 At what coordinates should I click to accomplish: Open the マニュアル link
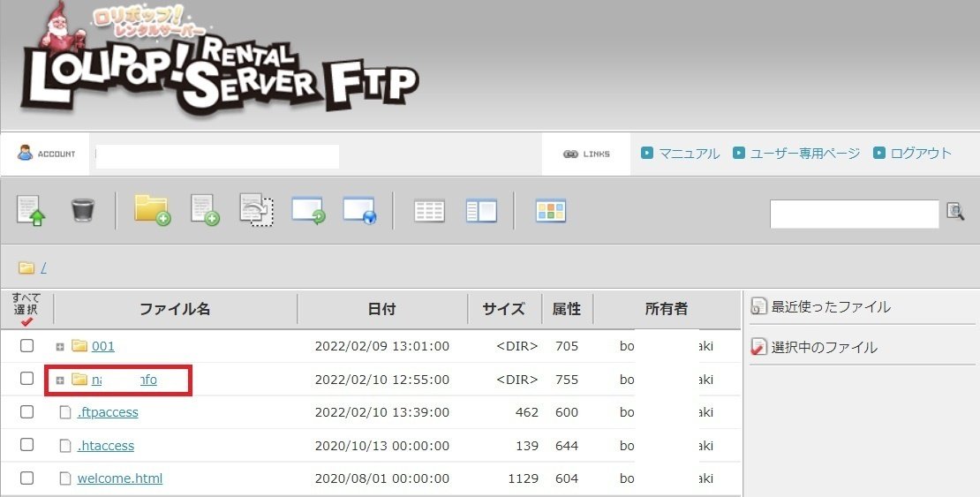(x=689, y=154)
